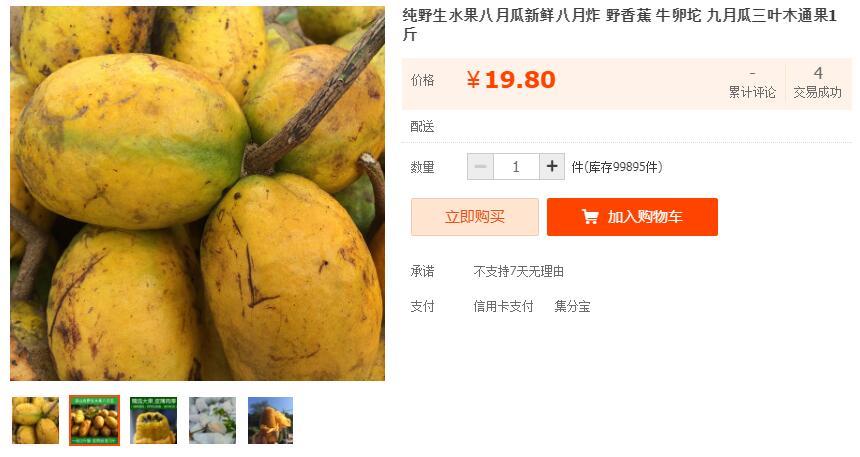Click 不支持7天无理由 promise text
Screen dimensions: 860x457
[518, 271]
